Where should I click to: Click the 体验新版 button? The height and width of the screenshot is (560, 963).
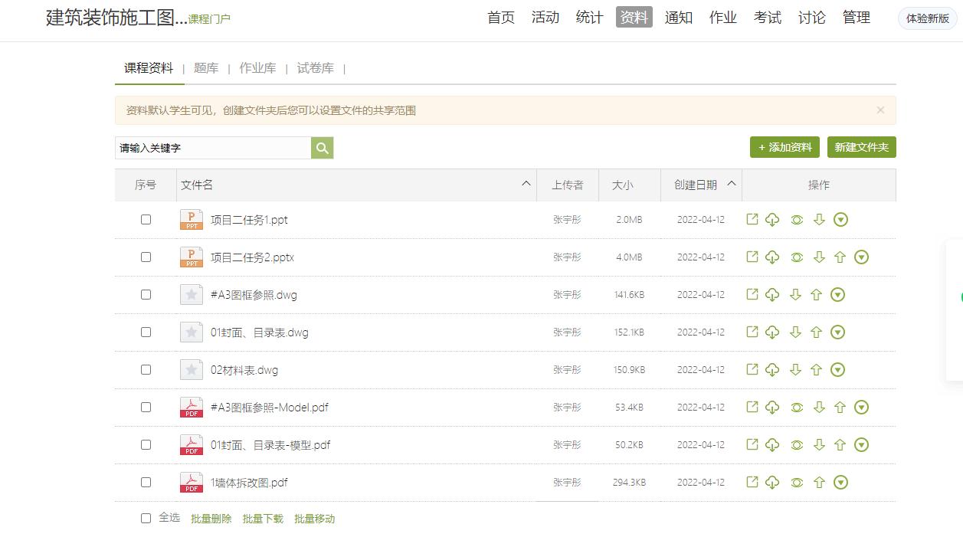[928, 18]
